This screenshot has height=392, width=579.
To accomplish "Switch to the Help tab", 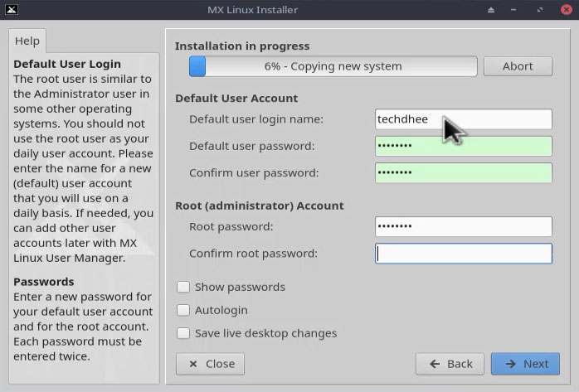I will point(27,41).
